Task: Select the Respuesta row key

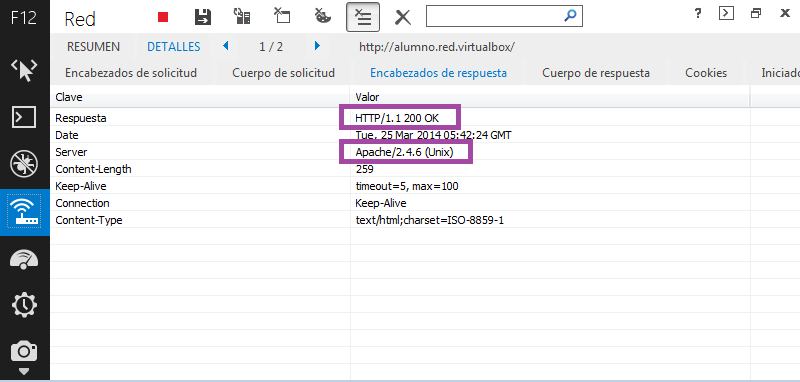Action: [81, 118]
